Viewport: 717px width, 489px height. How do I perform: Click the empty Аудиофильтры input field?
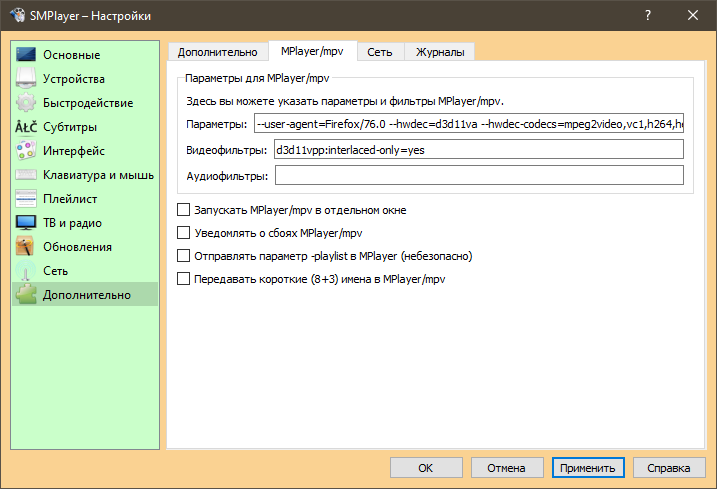478,176
